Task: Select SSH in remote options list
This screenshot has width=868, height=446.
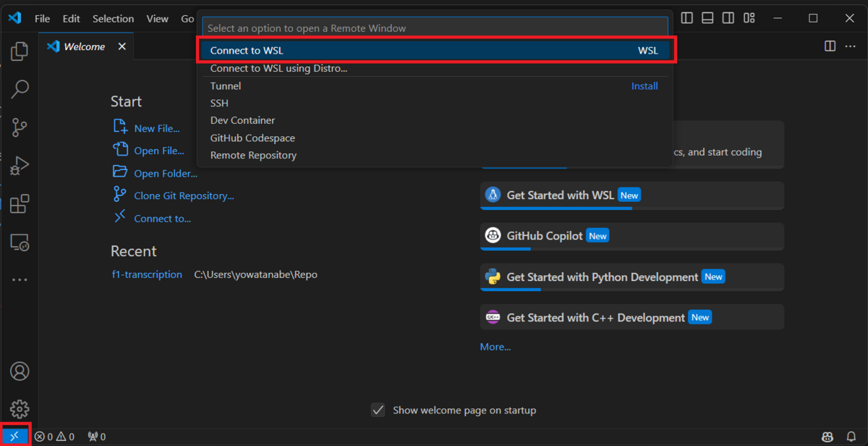Action: [434, 103]
